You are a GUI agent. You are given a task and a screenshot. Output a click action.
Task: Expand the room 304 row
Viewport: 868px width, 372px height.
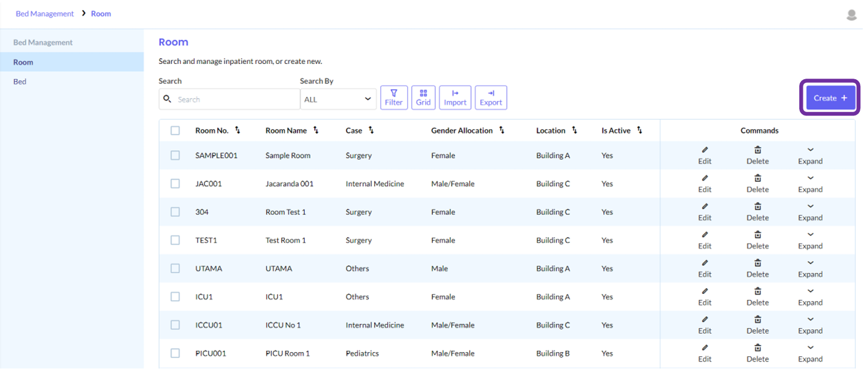pos(810,212)
